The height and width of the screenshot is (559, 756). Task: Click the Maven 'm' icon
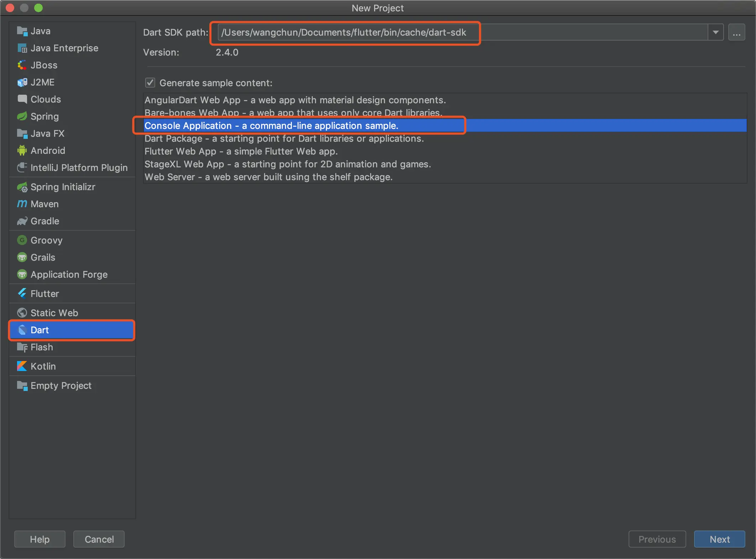tap(22, 204)
